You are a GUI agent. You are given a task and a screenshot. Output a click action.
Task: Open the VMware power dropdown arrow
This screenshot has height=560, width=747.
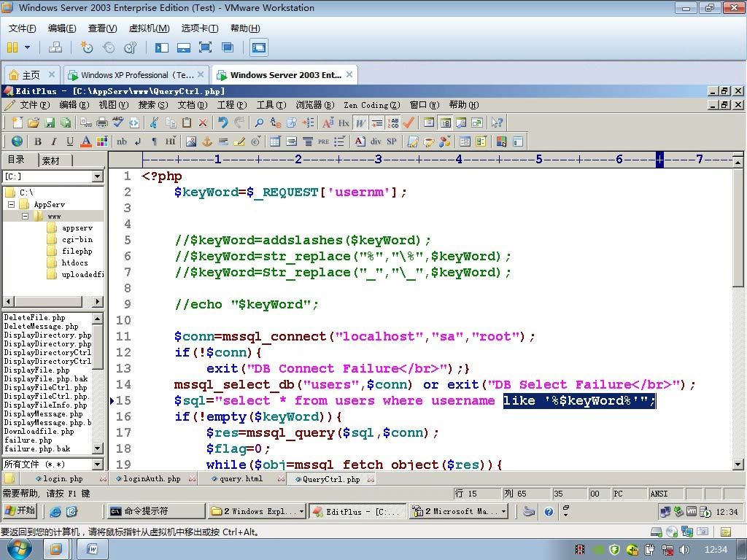(x=27, y=47)
